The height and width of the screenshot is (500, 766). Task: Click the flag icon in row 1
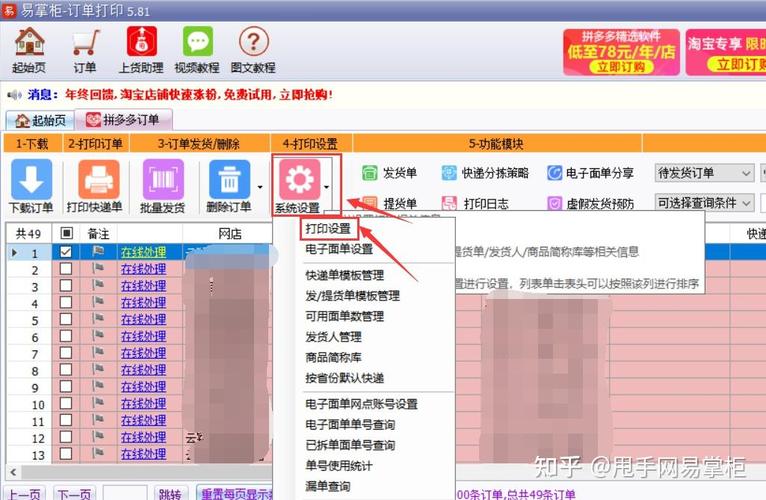click(98, 251)
